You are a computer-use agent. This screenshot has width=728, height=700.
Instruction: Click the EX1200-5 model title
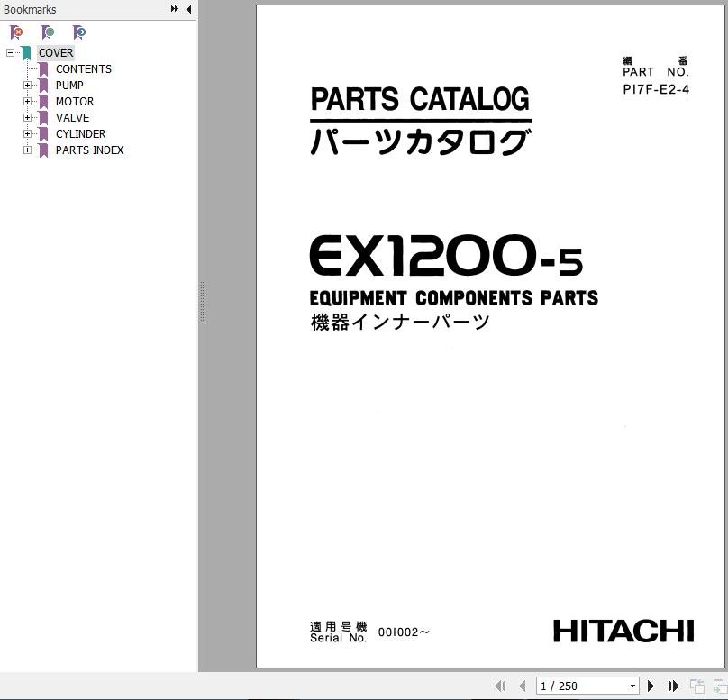coord(446,255)
